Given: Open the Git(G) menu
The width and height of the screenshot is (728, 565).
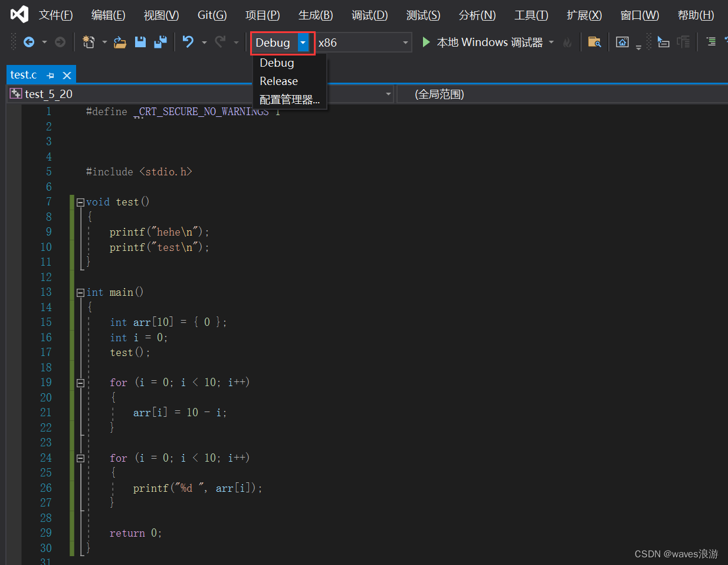Looking at the screenshot, I should (212, 15).
